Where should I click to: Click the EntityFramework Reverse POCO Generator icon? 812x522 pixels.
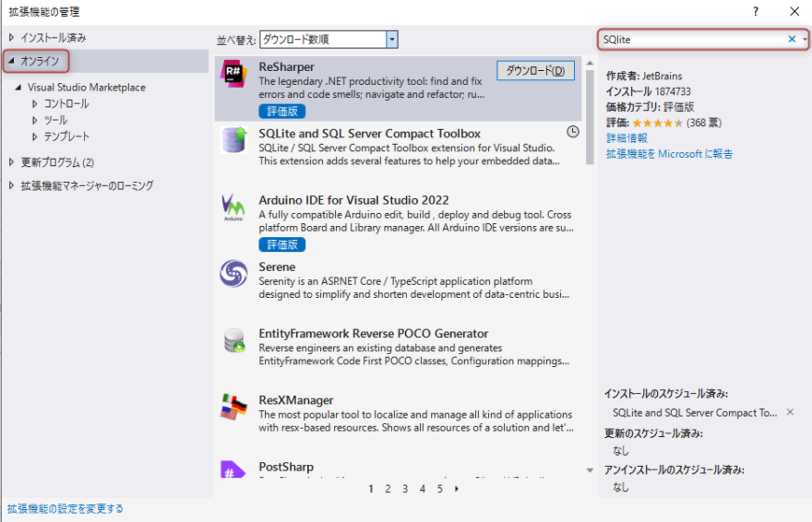tap(234, 340)
